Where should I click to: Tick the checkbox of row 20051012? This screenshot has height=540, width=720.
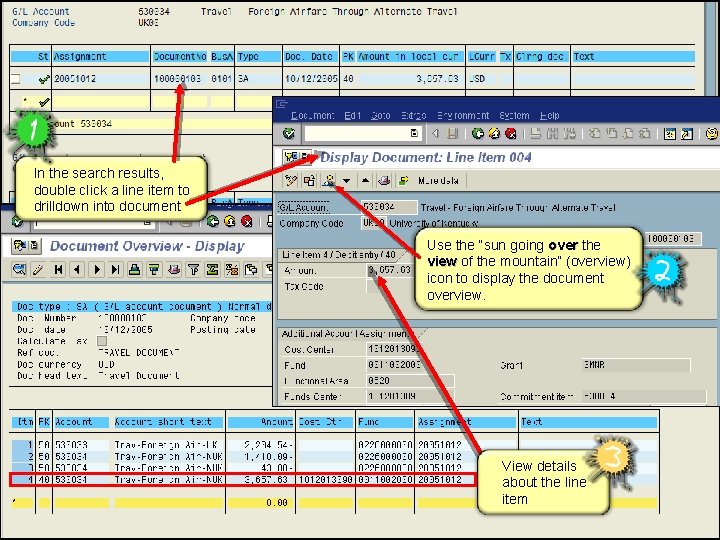[16, 79]
